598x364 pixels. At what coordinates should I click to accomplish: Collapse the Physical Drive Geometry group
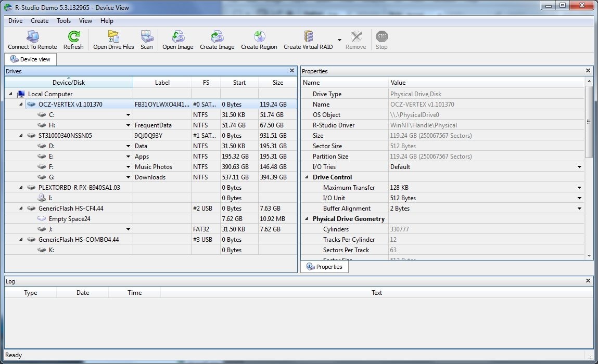coord(307,218)
